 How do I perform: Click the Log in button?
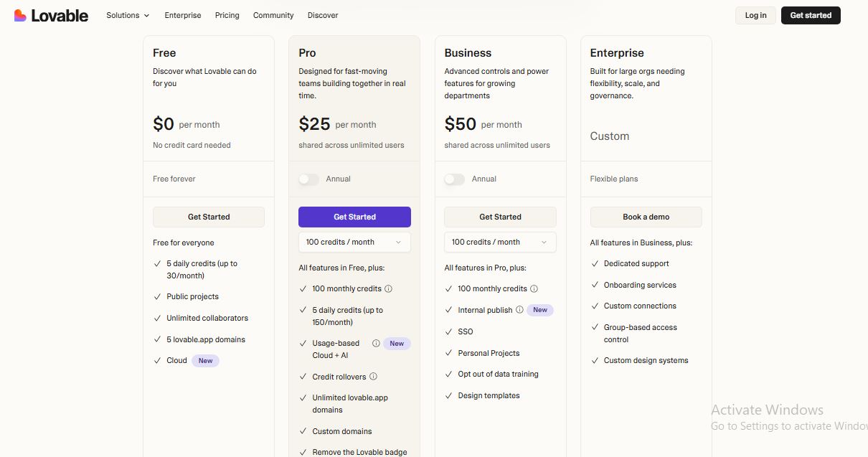755,15
